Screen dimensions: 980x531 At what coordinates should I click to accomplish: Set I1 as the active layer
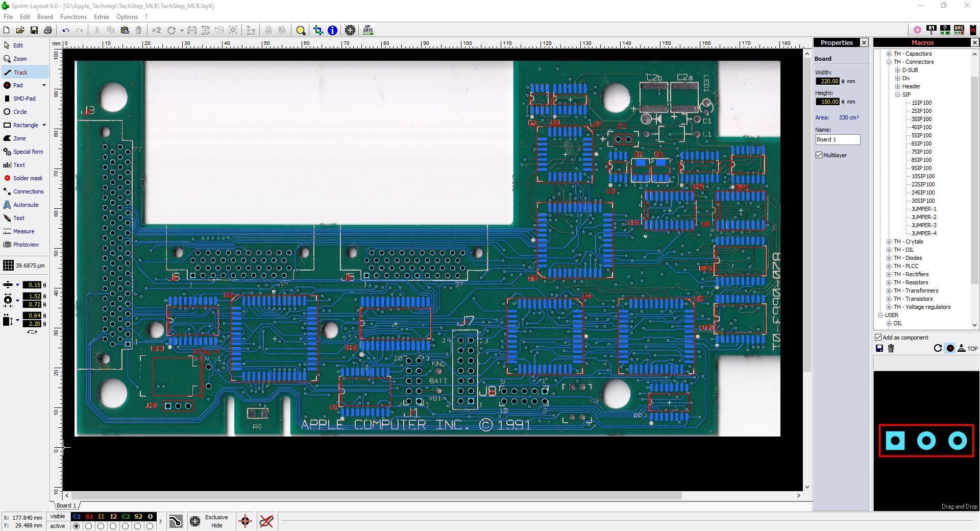101,526
